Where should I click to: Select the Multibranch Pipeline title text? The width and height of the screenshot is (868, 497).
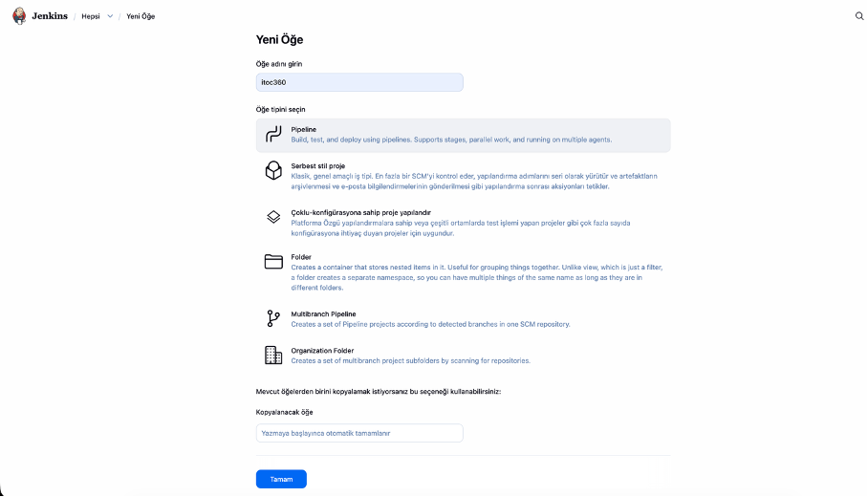click(x=323, y=313)
